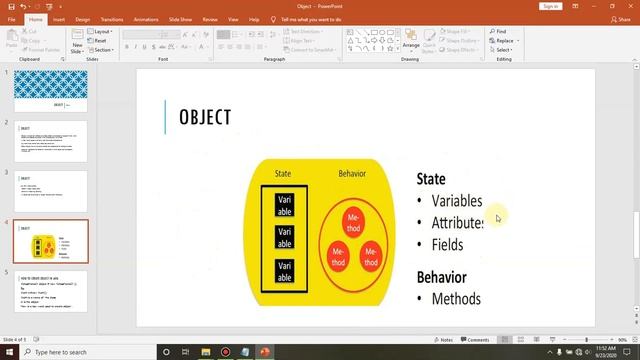Select the right arrow shape in gallery
The image size is (640, 360).
[x=374, y=40]
